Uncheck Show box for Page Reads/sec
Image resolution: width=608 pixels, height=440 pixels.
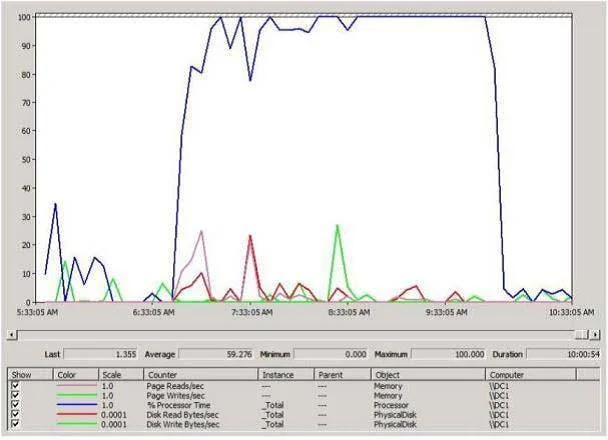click(x=15, y=385)
